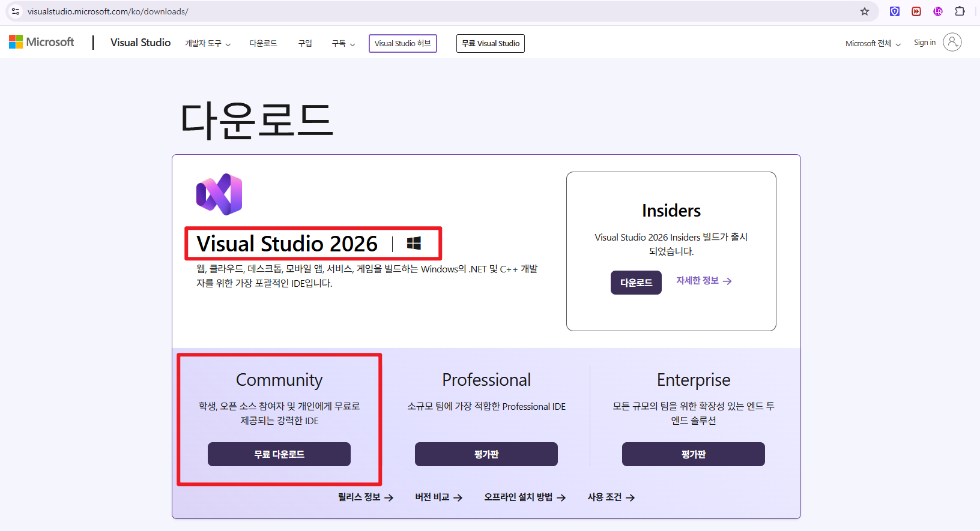Open the site information icon in address bar

tap(16, 11)
